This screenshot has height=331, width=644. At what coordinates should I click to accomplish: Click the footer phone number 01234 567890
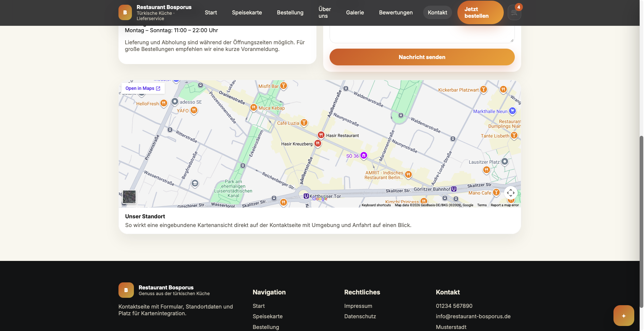point(454,306)
